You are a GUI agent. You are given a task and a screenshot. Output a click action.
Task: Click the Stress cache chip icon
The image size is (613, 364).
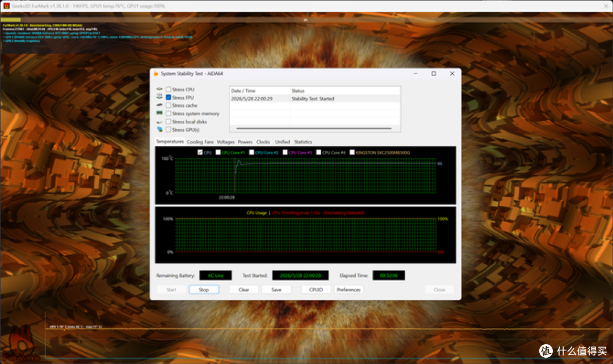click(x=159, y=105)
